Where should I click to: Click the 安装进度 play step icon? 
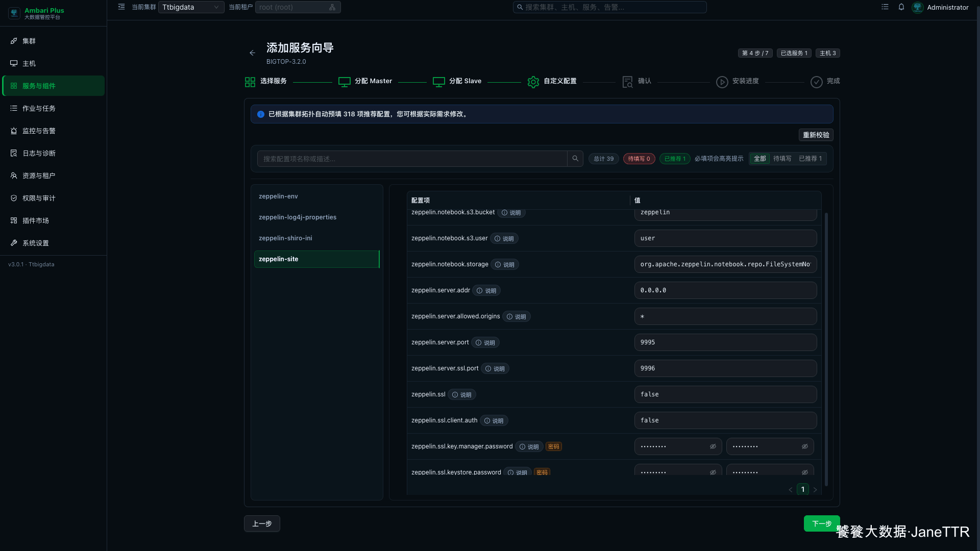click(722, 82)
